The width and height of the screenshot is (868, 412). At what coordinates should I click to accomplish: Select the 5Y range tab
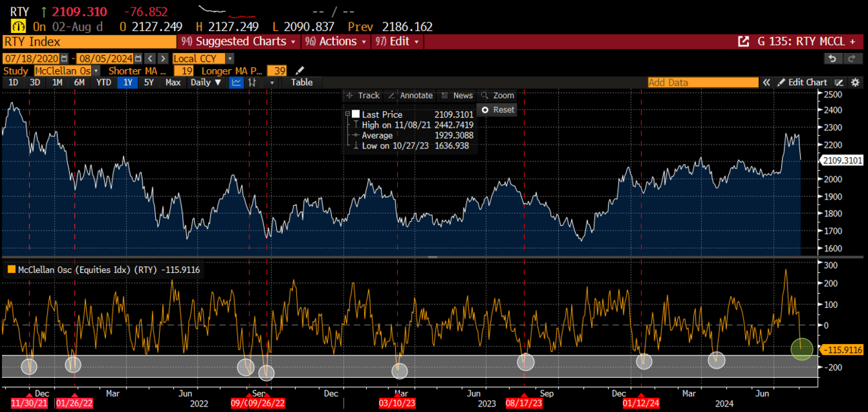(x=149, y=82)
